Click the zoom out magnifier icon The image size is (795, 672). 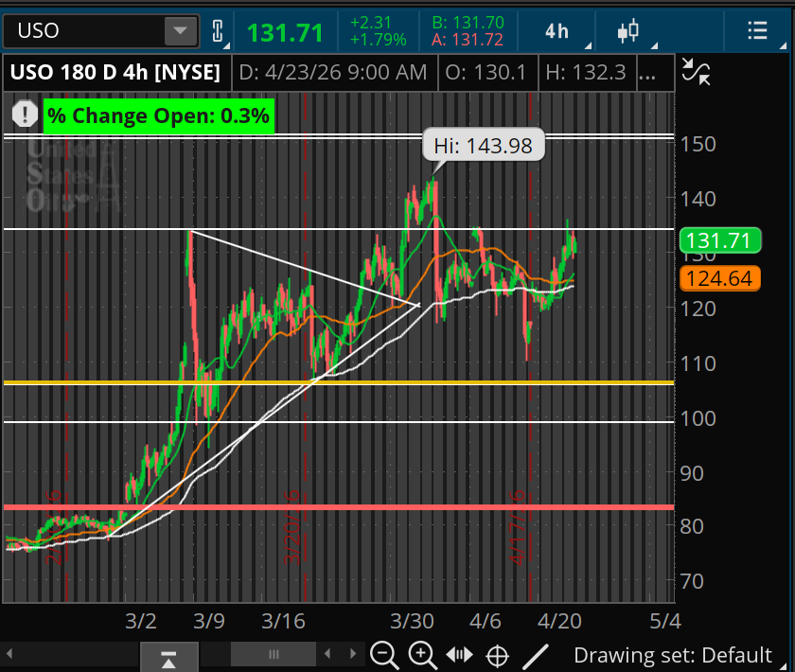coord(384,655)
